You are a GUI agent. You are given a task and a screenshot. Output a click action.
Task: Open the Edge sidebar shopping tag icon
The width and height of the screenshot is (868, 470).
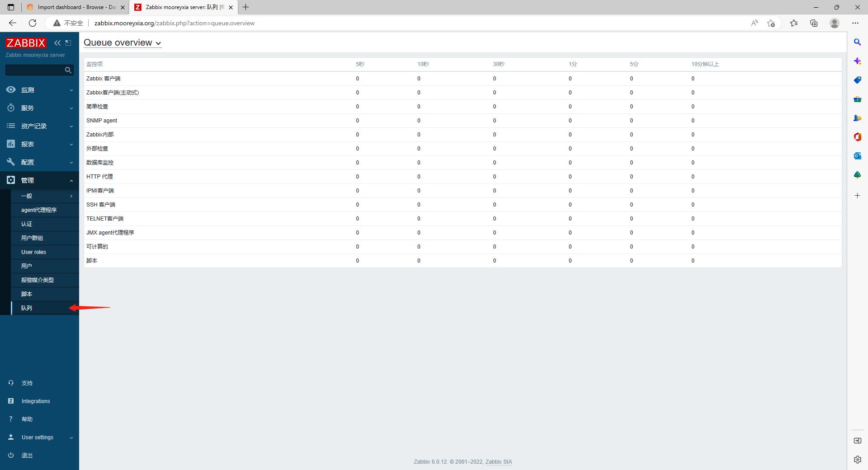click(857, 80)
